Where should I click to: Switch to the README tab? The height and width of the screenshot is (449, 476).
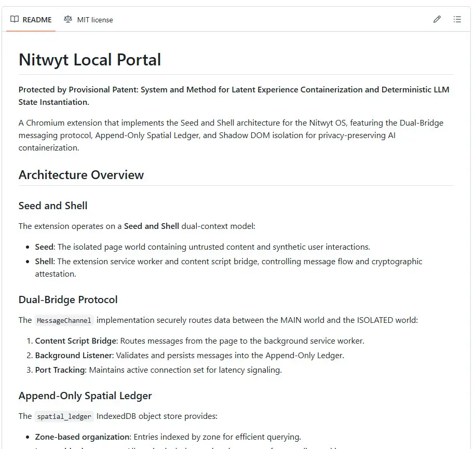click(x=31, y=20)
